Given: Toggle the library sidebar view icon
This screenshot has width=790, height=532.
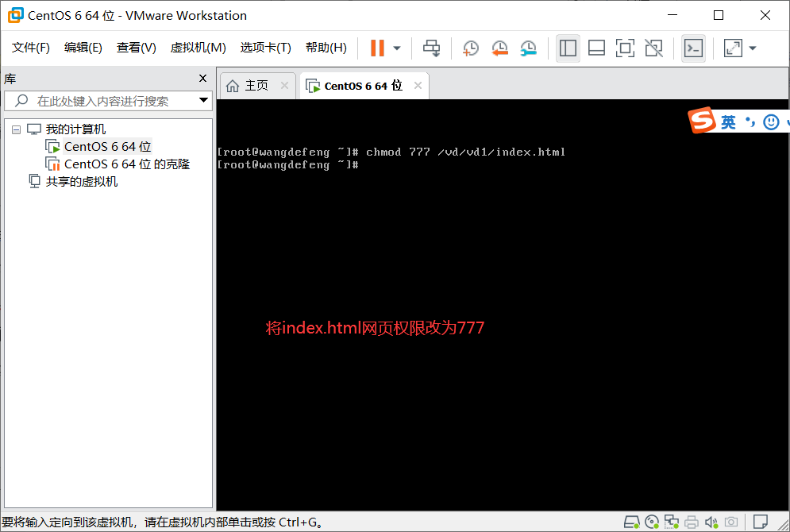Looking at the screenshot, I should 568,48.
